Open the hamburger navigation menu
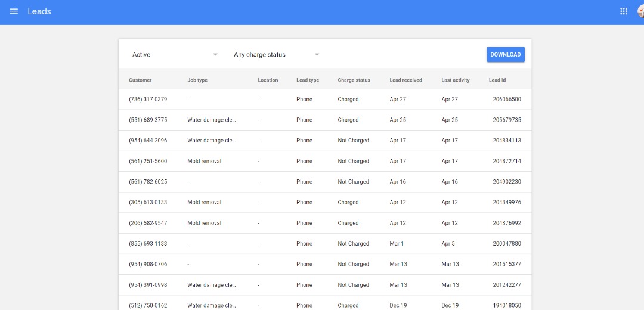This screenshot has height=310, width=644. [14, 11]
